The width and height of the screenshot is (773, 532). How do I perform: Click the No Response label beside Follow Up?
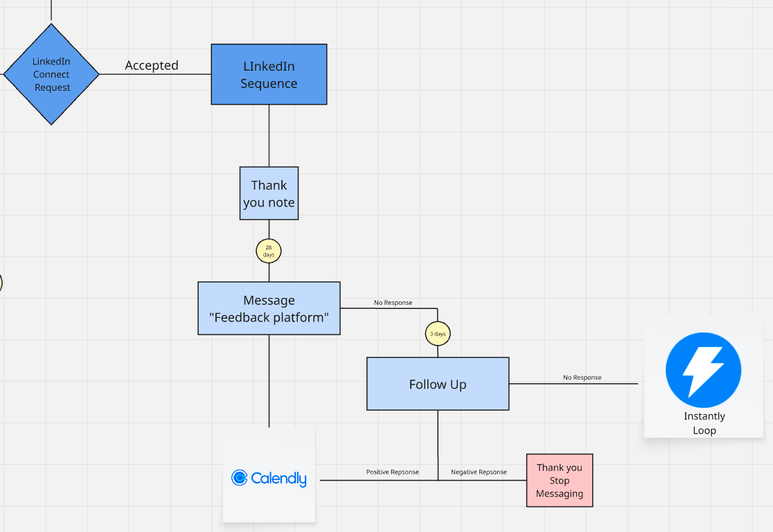pyautogui.click(x=583, y=378)
